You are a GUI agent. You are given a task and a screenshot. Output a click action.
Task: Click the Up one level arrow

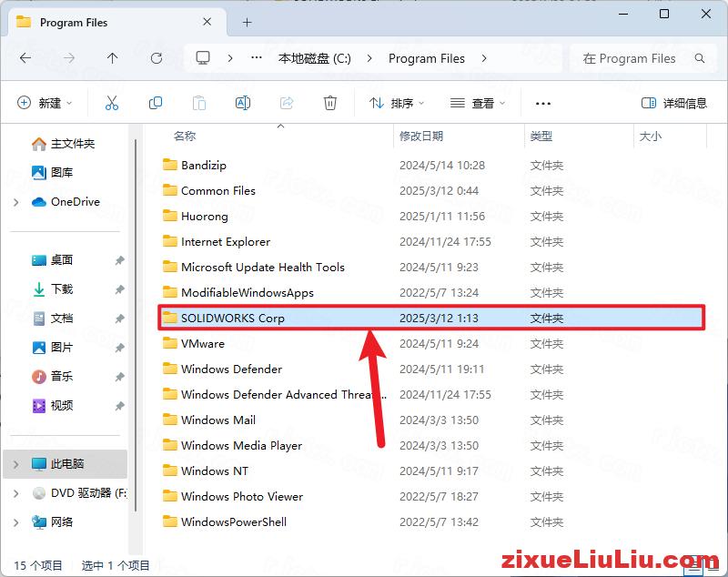(111, 58)
